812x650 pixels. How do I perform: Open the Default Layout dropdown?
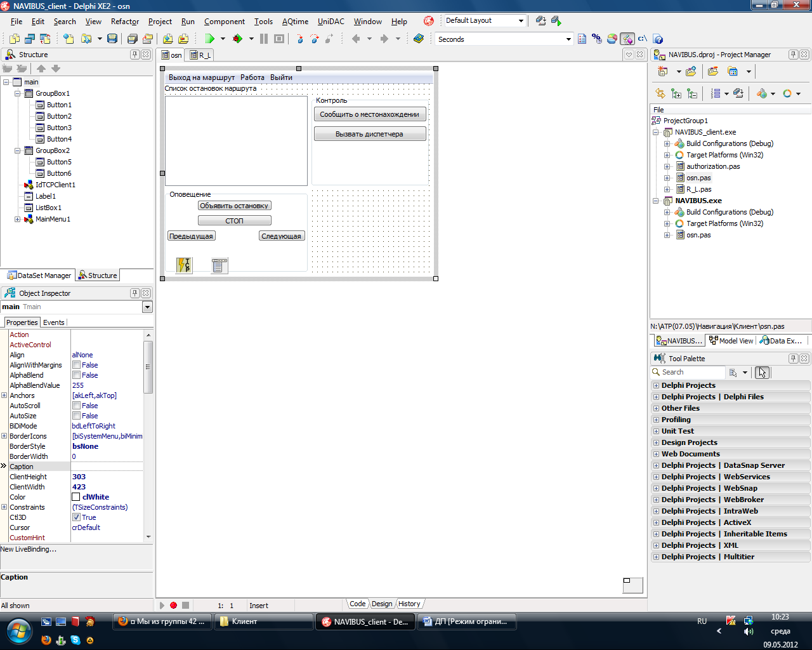[x=521, y=20]
